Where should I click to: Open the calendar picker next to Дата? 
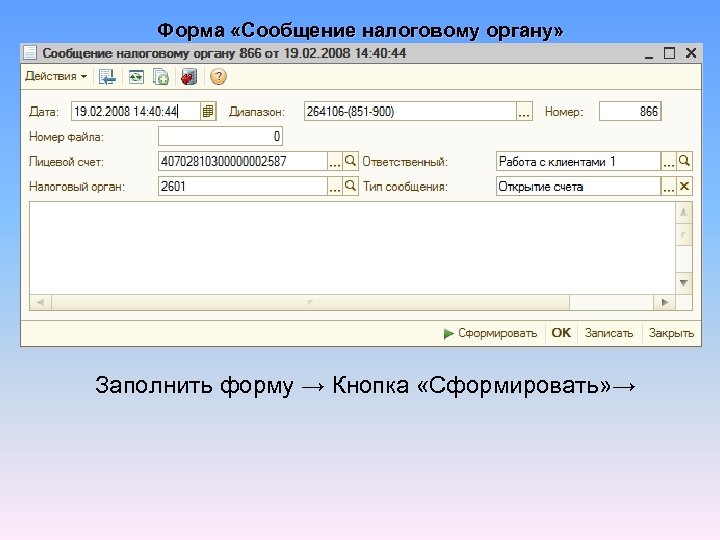[208, 111]
